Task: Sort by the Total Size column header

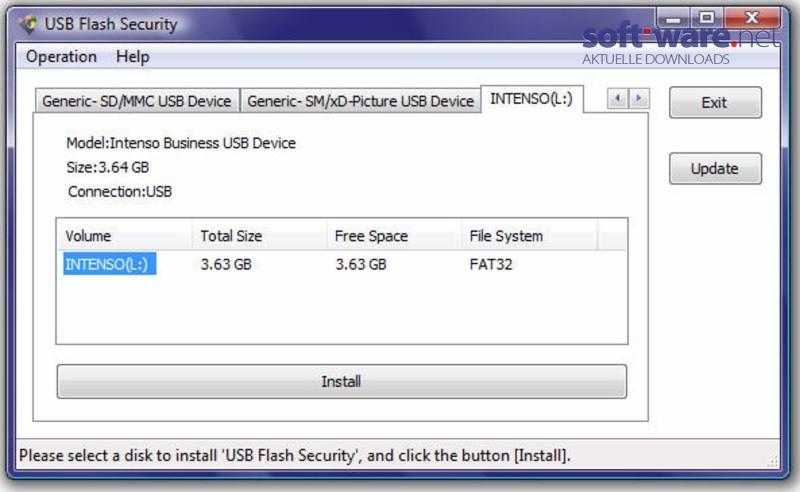Action: [x=259, y=236]
